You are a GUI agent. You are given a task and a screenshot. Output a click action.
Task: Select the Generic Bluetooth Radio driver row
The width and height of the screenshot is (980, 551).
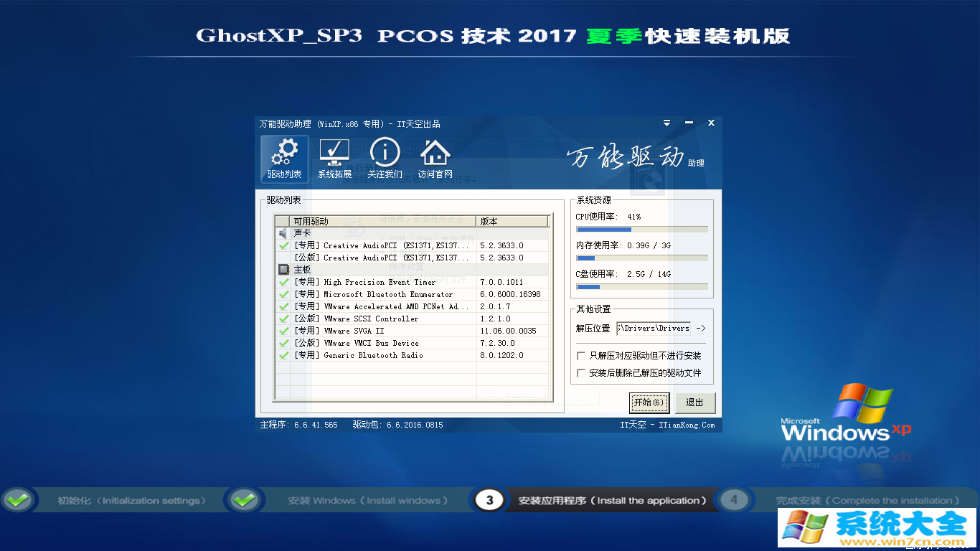(x=373, y=355)
